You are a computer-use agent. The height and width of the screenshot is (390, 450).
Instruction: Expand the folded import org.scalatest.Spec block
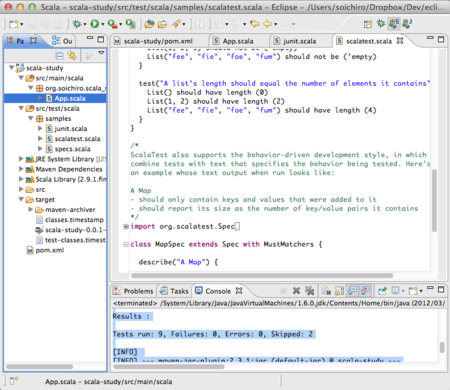[x=126, y=227]
